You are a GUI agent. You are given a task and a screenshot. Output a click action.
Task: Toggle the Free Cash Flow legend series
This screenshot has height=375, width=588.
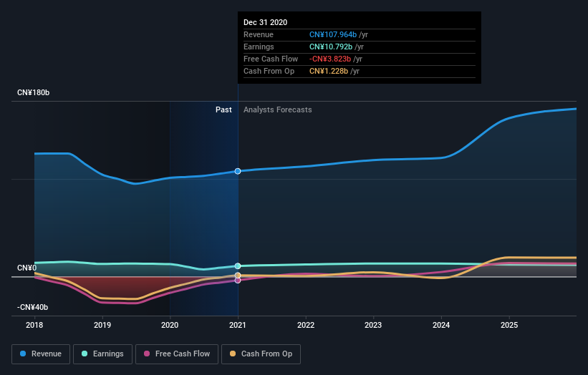pyautogui.click(x=177, y=354)
